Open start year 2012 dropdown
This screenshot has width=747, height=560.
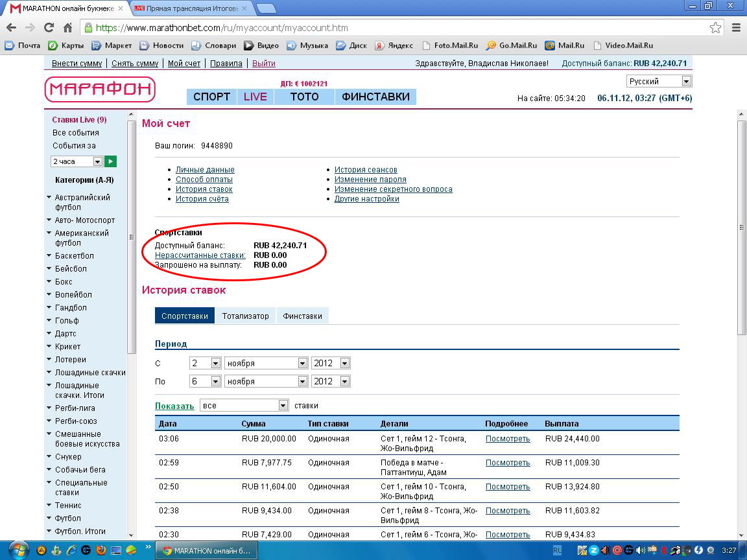point(331,364)
